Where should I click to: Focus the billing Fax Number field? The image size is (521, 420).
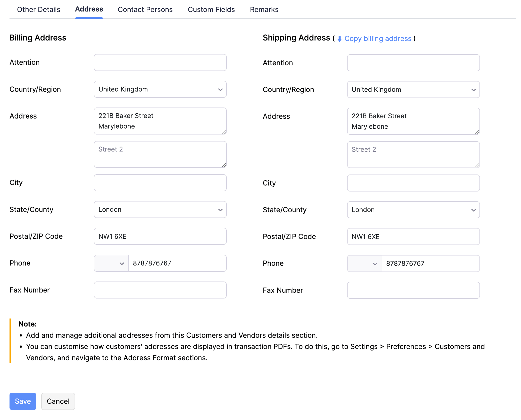tap(160, 290)
